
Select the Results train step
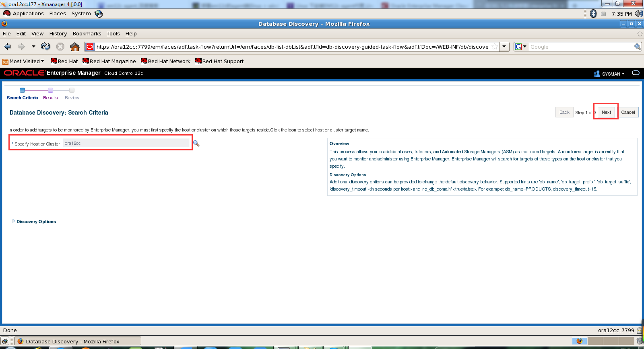click(x=50, y=94)
